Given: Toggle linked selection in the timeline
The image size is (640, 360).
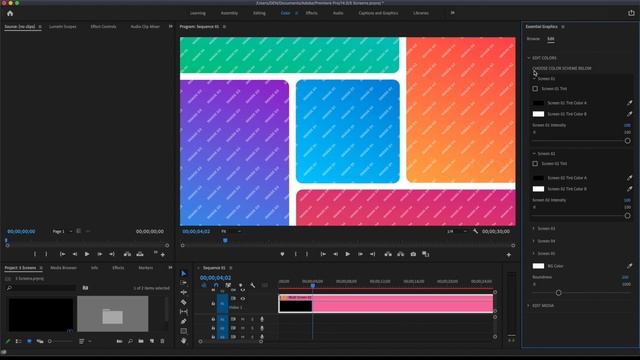Looking at the screenshot, I should (x=228, y=285).
